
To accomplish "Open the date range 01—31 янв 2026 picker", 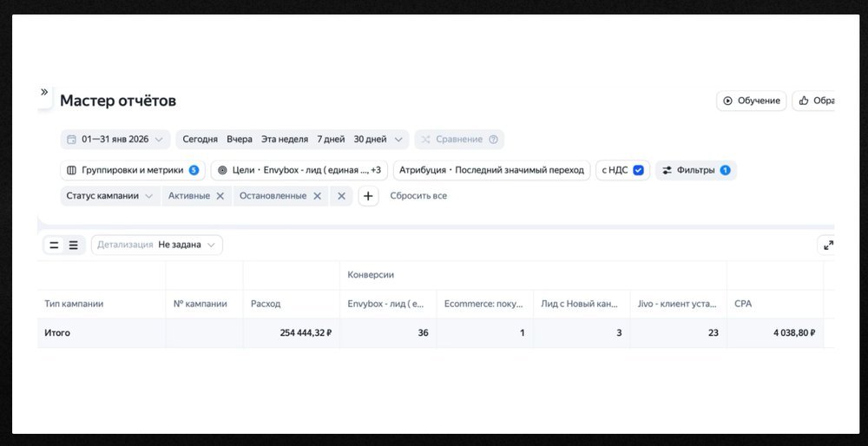I will click(115, 140).
